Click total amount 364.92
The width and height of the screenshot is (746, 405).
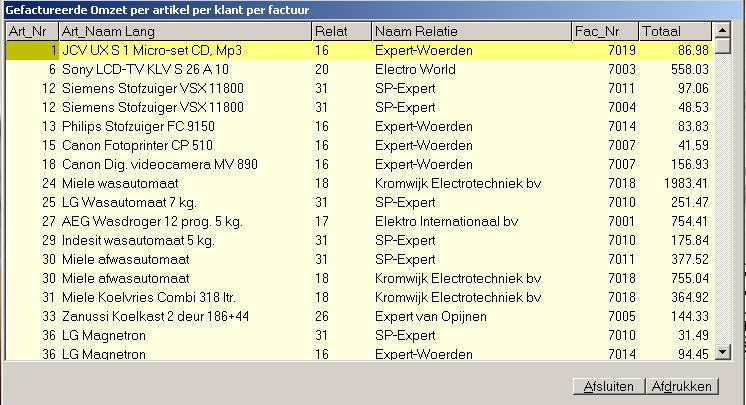tap(690, 298)
